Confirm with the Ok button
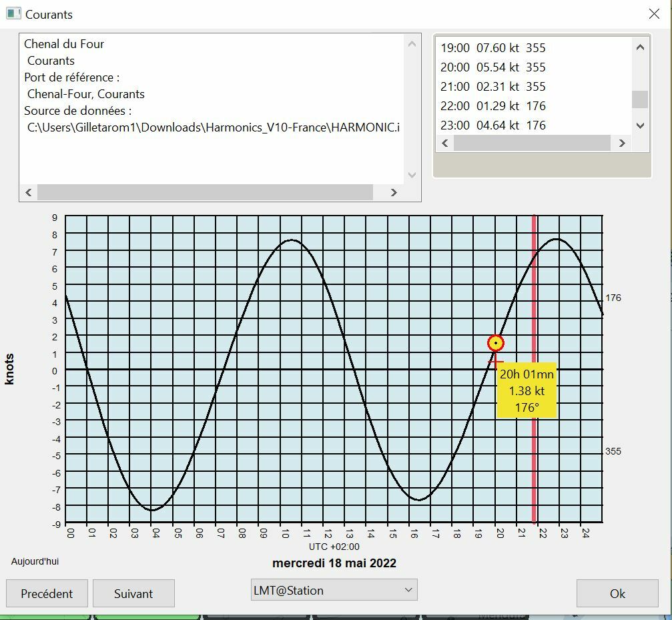The image size is (672, 620). (x=617, y=593)
